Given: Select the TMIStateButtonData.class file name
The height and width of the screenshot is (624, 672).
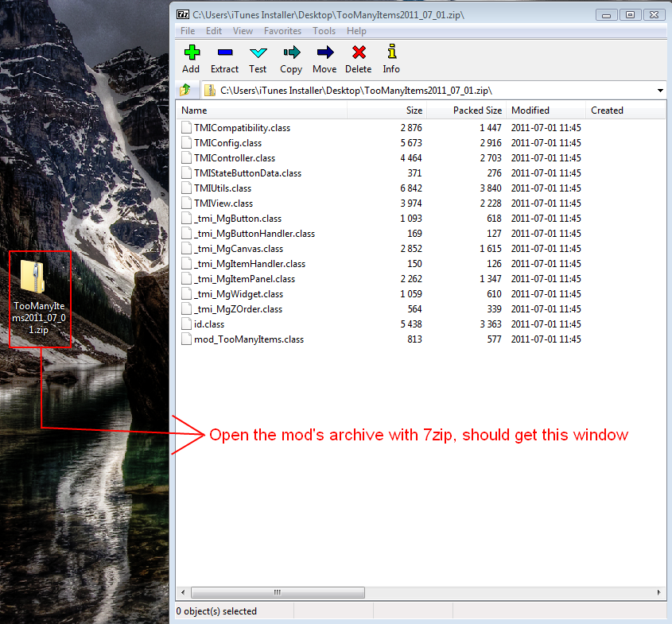Looking at the screenshot, I should pos(247,173).
